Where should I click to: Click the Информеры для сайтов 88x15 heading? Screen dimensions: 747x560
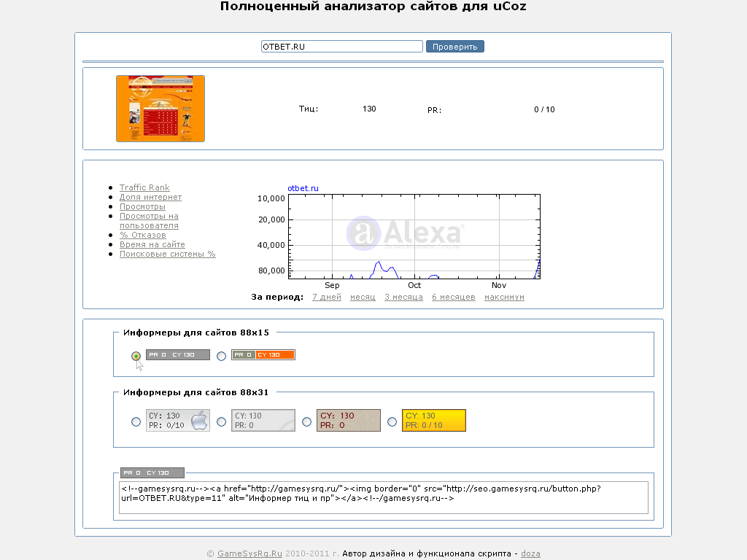tap(196, 332)
